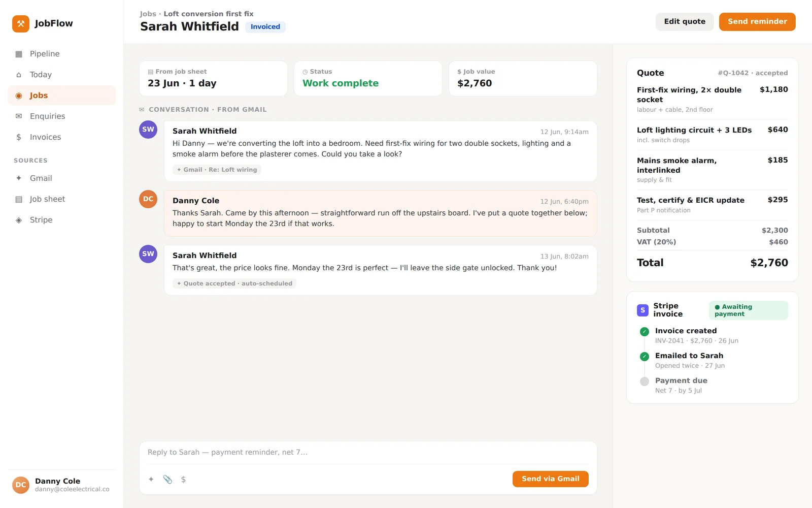812x508 pixels.
Task: Click the 12 Jun, 6:40pm timestamp
Action: tap(564, 202)
